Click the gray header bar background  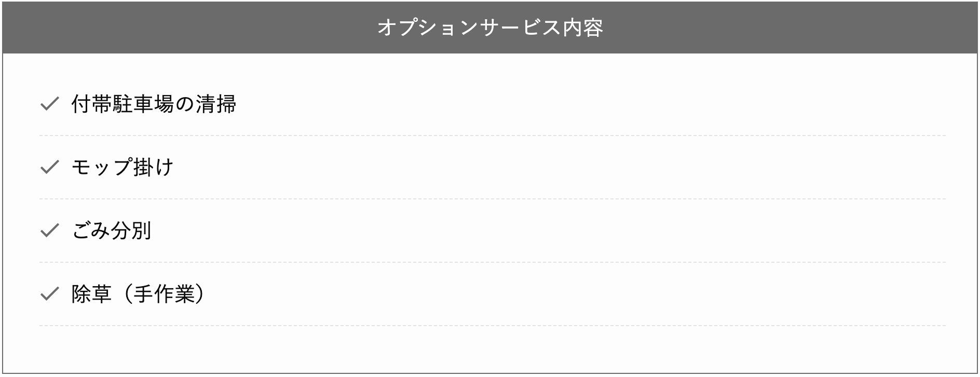coord(490,28)
